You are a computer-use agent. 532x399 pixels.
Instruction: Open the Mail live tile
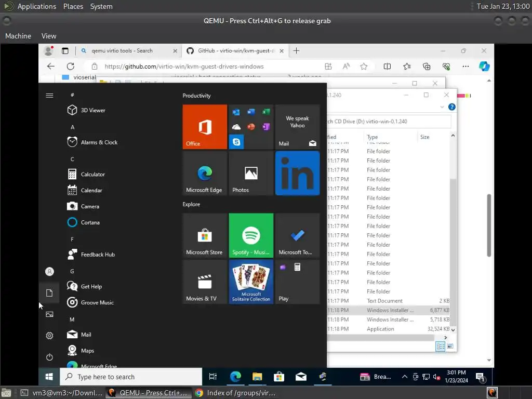[x=298, y=127]
